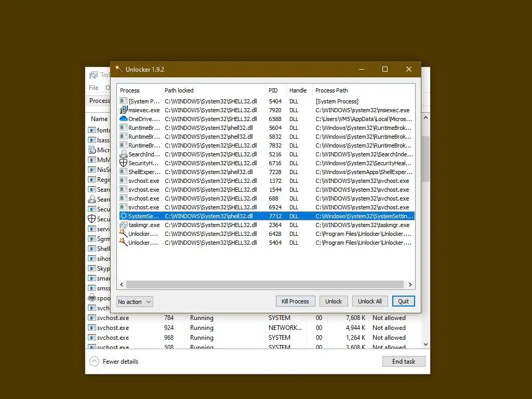
Task: Select the PID 6588 cell
Action: [x=275, y=119]
